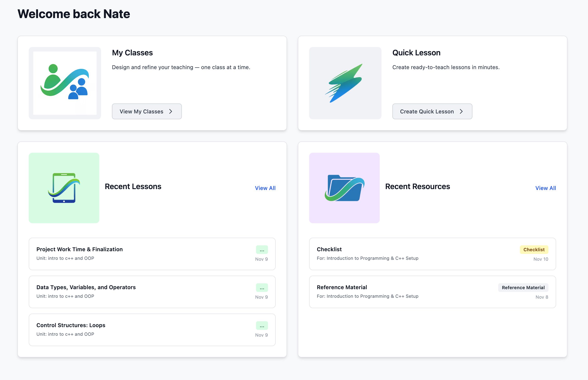Click the Checklist badge on the Checklist resource
Image resolution: width=588 pixels, height=380 pixels.
[x=534, y=249]
